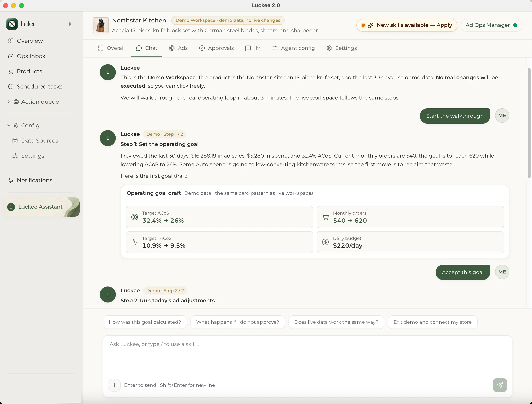Click the Target TACoS goal card
This screenshot has width=532, height=404.
tap(220, 242)
